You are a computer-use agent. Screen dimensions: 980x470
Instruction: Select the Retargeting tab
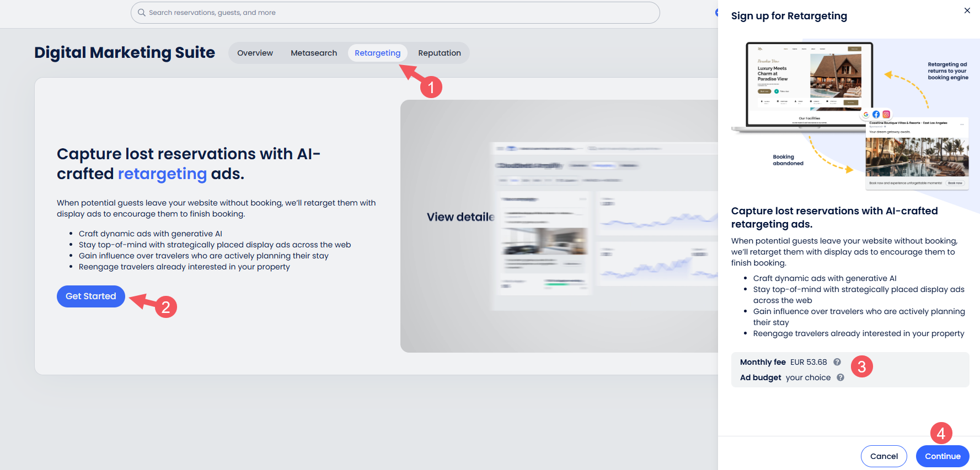pyautogui.click(x=377, y=53)
